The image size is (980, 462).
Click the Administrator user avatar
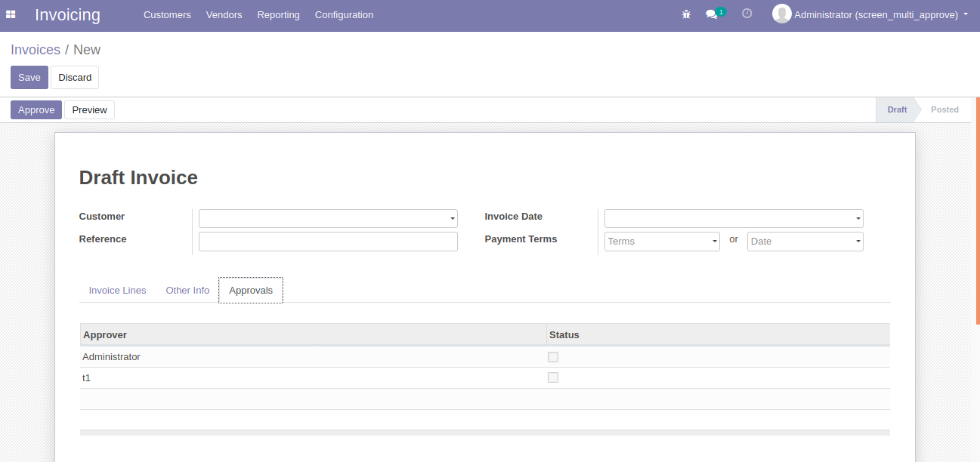(781, 14)
